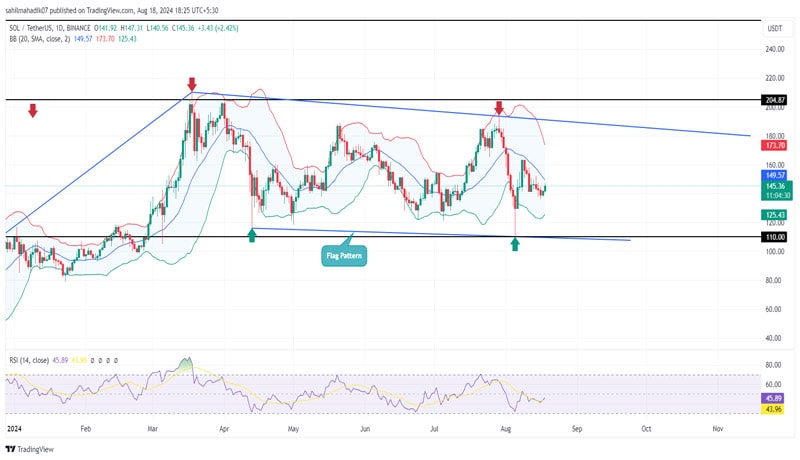Click the Aug label on time axis
The width and height of the screenshot is (800, 460).
coord(506,429)
